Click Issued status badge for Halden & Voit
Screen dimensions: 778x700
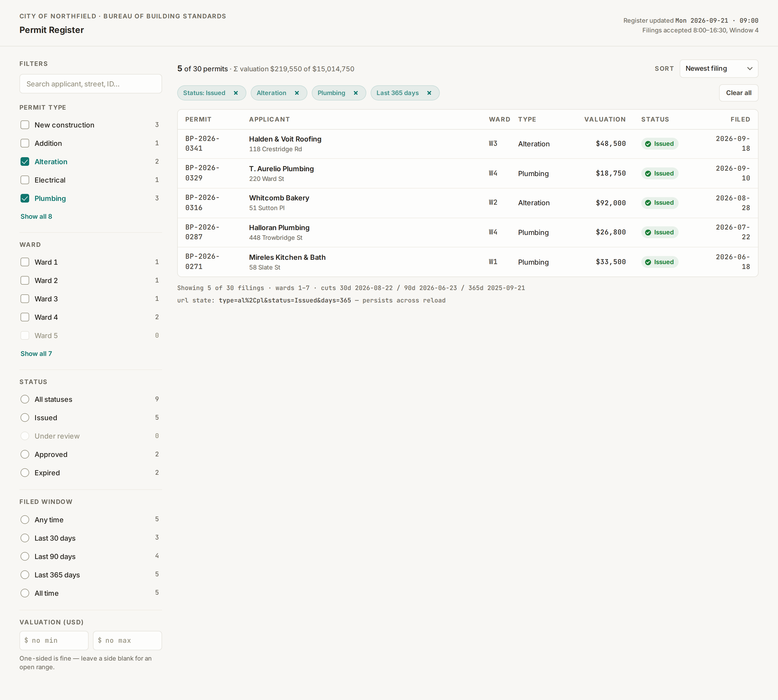pos(659,144)
